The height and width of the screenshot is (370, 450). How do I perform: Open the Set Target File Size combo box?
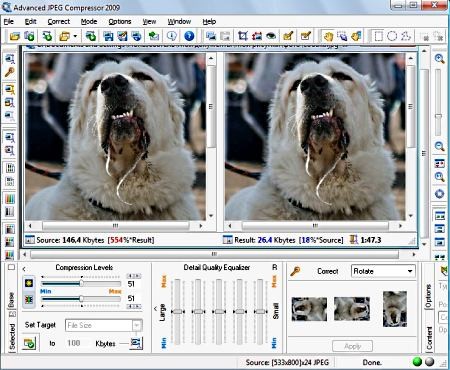tap(104, 325)
